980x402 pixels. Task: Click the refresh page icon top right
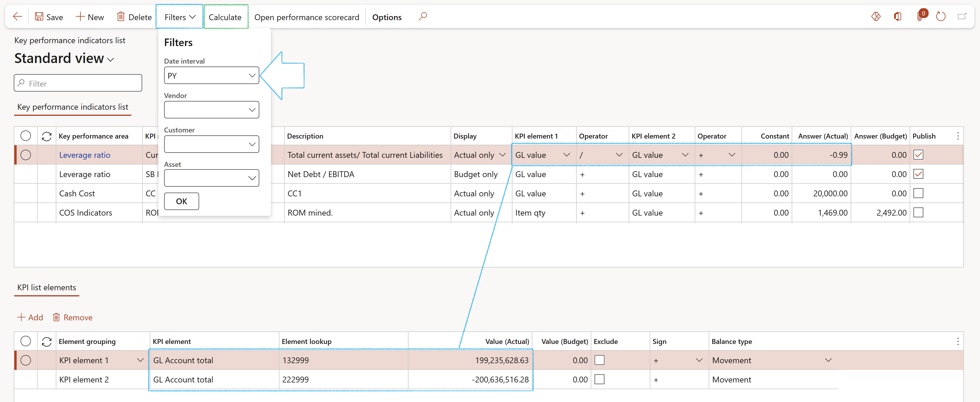(941, 17)
